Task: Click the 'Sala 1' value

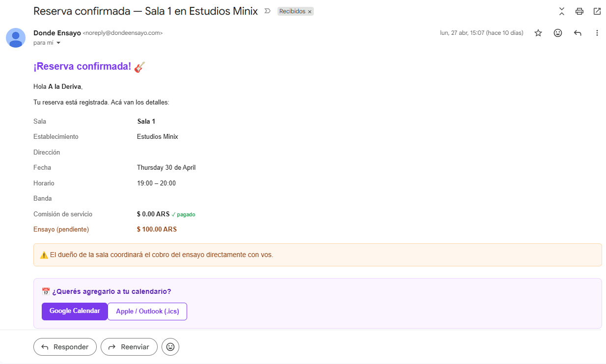Action: 146,121
